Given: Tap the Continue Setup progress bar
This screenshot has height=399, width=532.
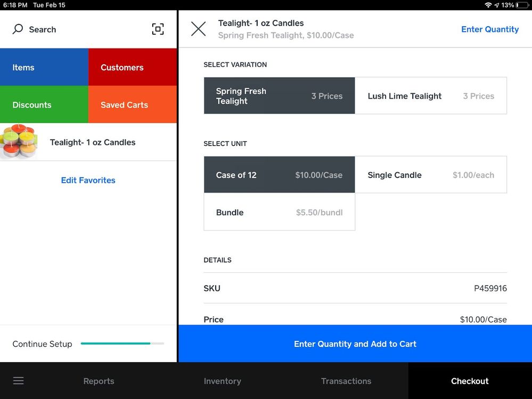Looking at the screenshot, I should click(122, 344).
